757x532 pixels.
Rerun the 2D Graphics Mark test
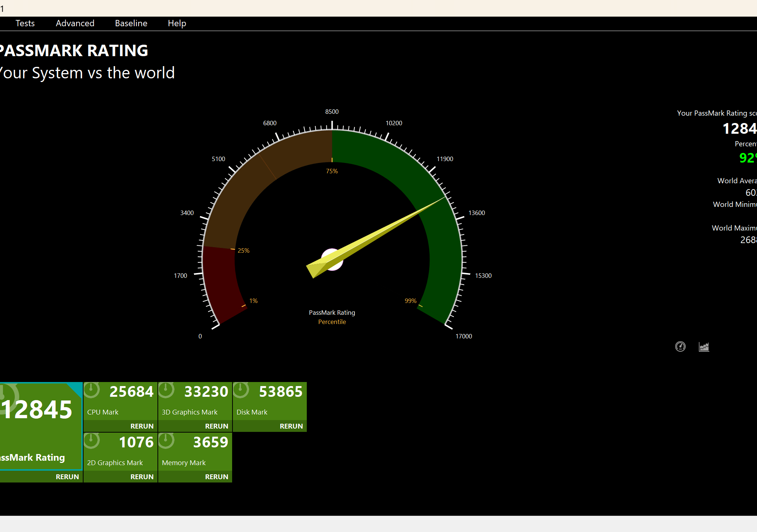[142, 477]
